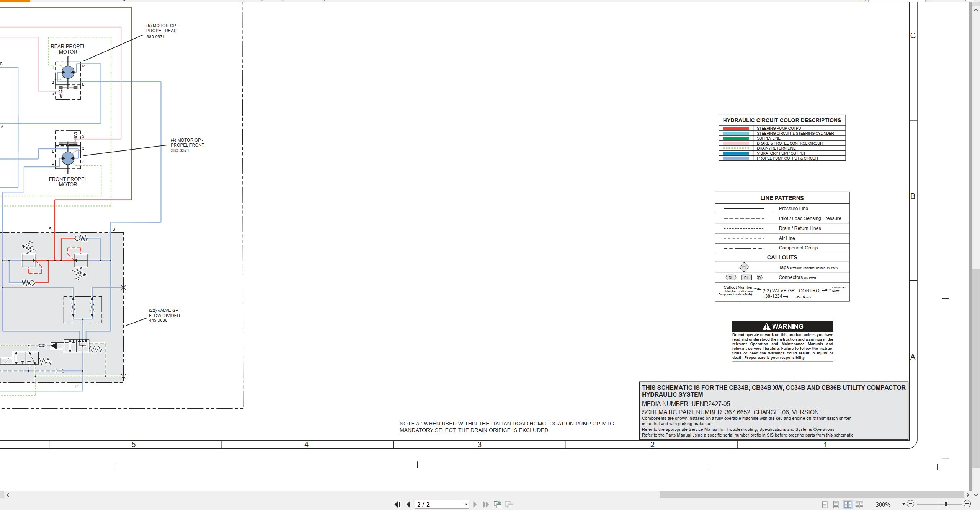Click the red Steering Pump Output swatch
This screenshot has height=510, width=980.
pyautogui.click(x=736, y=129)
